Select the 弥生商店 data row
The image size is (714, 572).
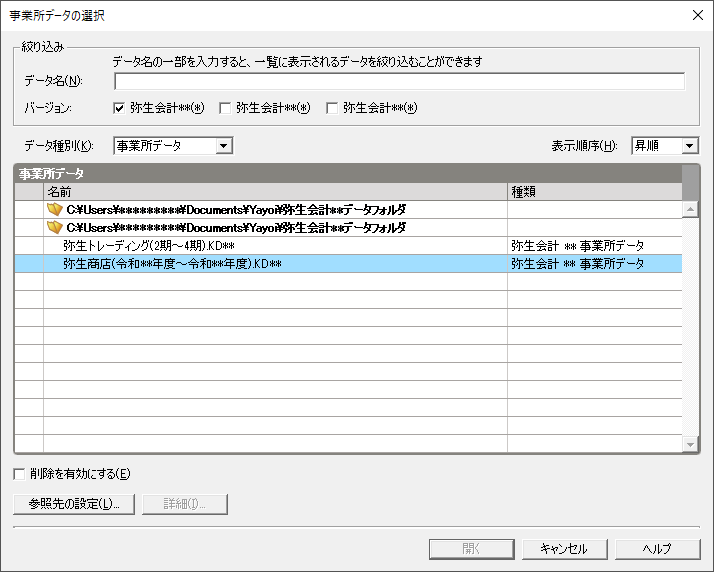coord(348,264)
